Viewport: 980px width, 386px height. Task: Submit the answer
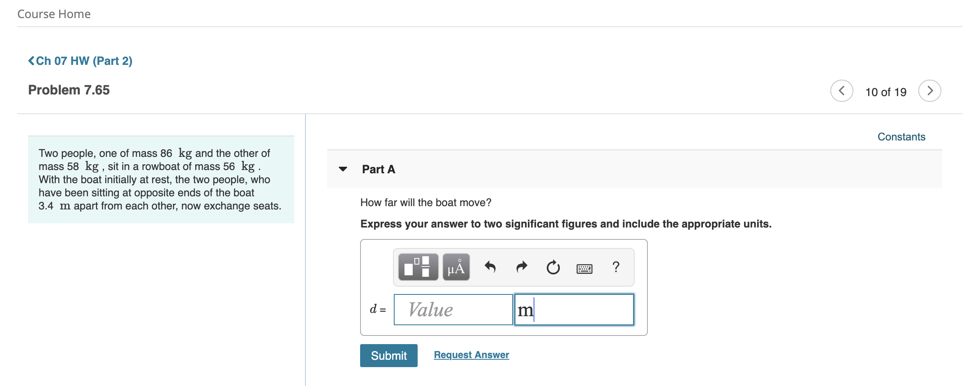(389, 356)
